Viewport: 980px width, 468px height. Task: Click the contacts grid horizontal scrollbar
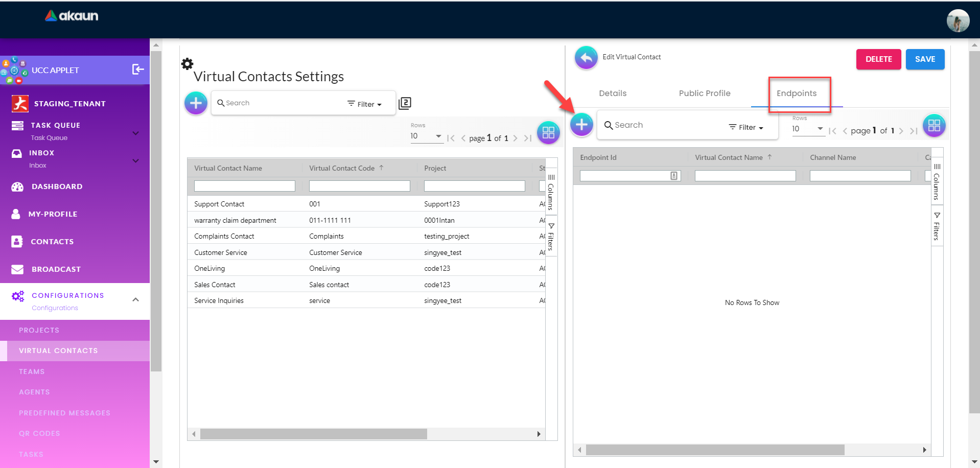[x=314, y=434]
